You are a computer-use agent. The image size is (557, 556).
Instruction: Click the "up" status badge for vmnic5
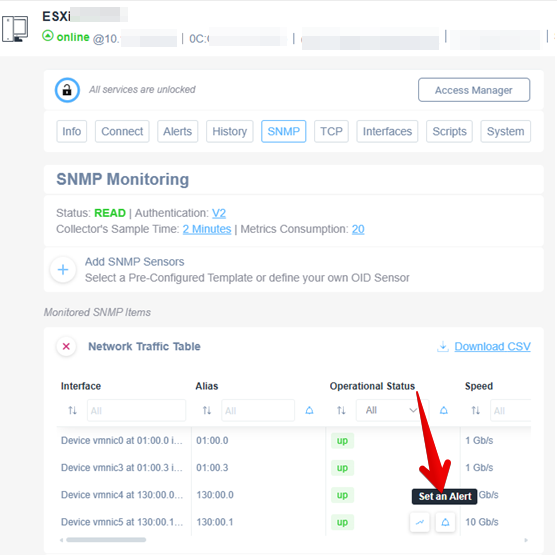(342, 522)
